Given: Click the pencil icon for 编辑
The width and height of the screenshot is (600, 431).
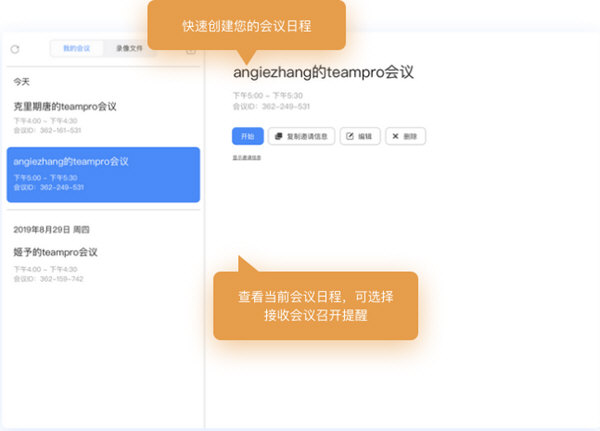Looking at the screenshot, I should pos(350,136).
